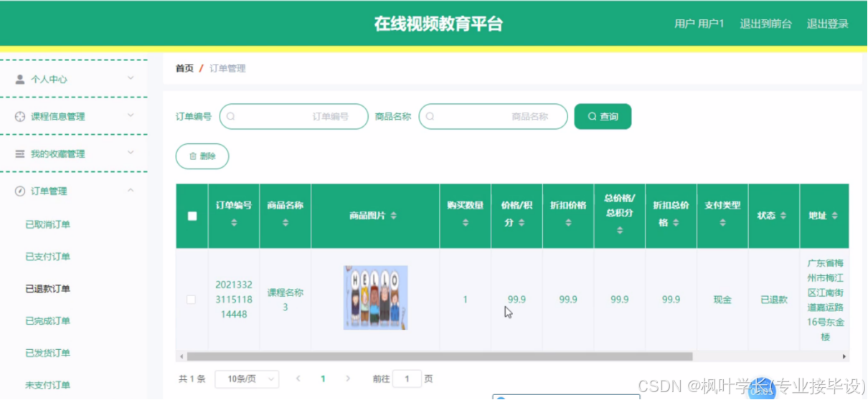Sort table by 地址 column arrows
This screenshot has width=868, height=400.
[x=834, y=216]
